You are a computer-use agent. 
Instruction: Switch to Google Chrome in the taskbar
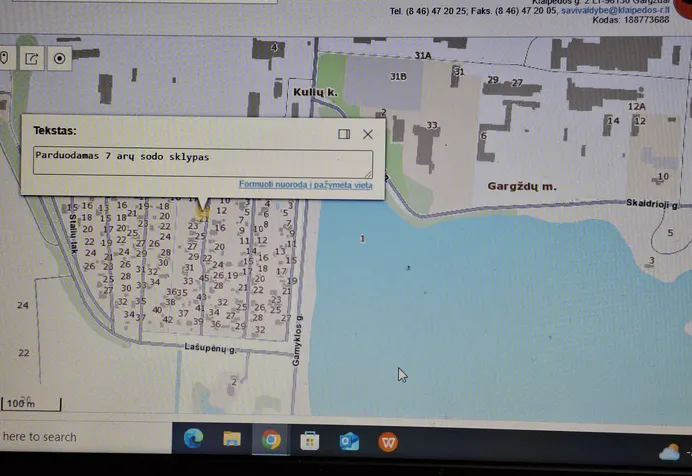(271, 440)
